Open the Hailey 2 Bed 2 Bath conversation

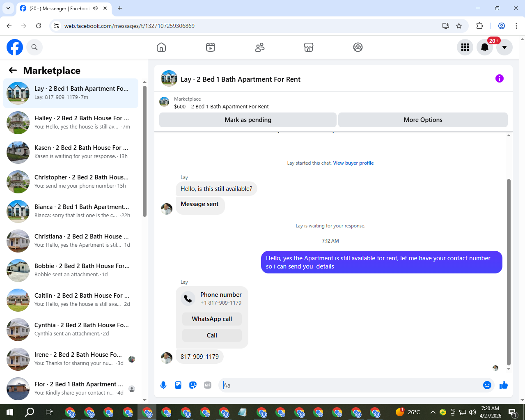[71, 123]
